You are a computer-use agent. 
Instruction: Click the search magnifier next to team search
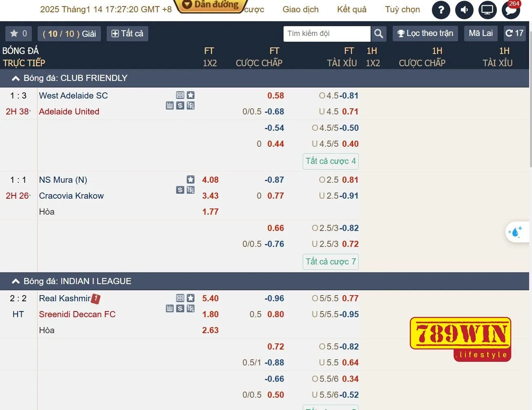click(378, 34)
